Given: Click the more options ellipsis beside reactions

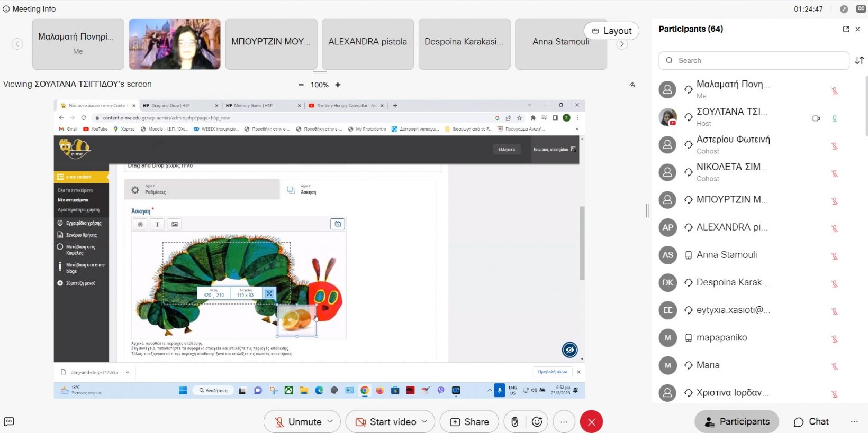Looking at the screenshot, I should [564, 421].
